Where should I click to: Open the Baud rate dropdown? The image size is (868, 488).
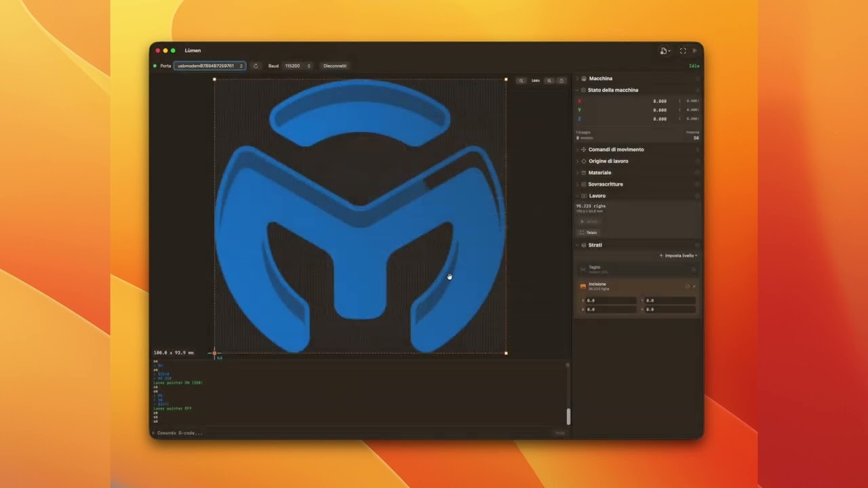click(298, 66)
